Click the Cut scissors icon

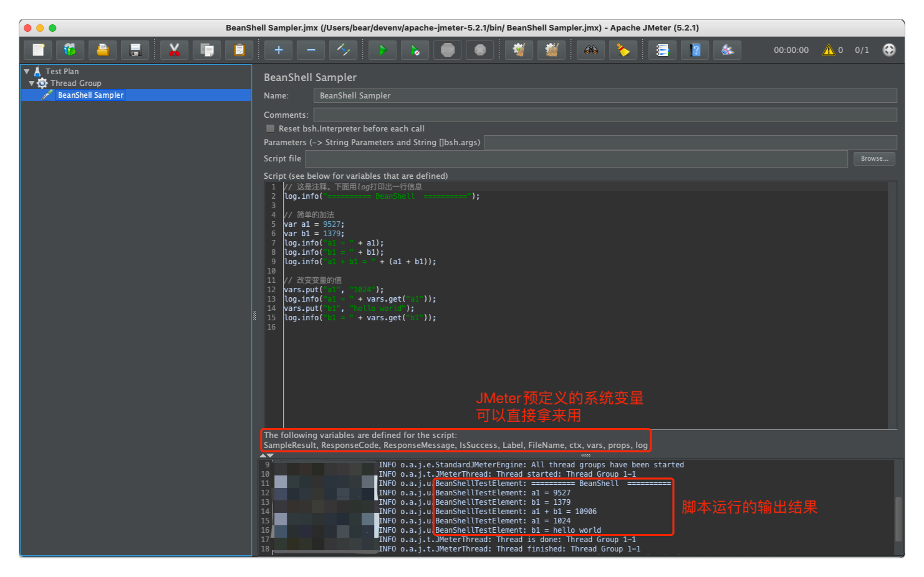click(175, 50)
